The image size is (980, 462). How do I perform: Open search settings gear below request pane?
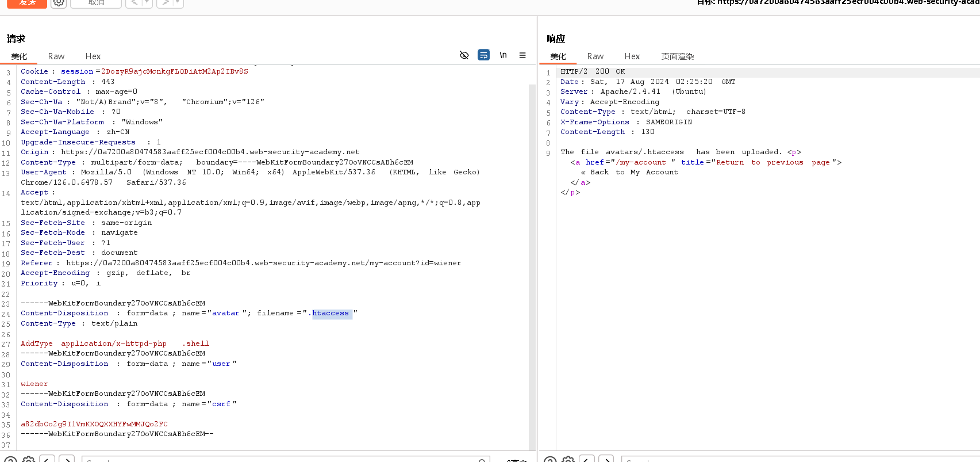click(x=28, y=460)
